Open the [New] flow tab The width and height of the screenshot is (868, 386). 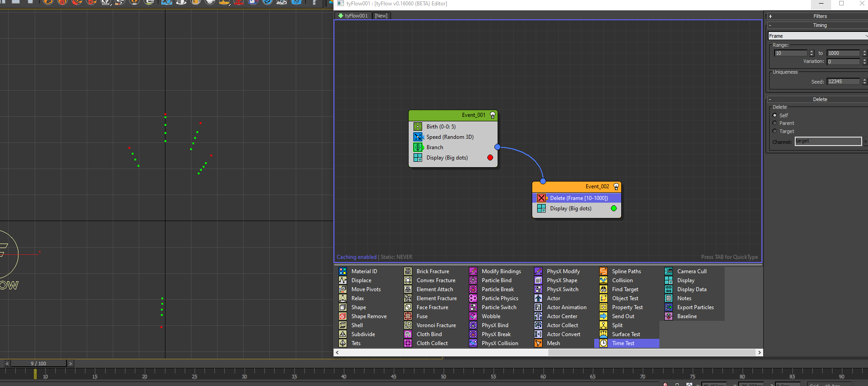coord(381,16)
